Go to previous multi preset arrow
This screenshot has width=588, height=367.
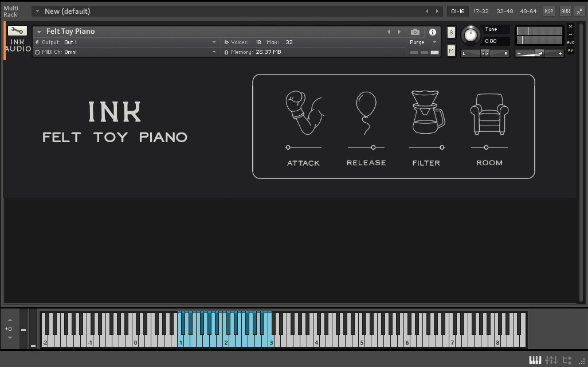(427, 11)
